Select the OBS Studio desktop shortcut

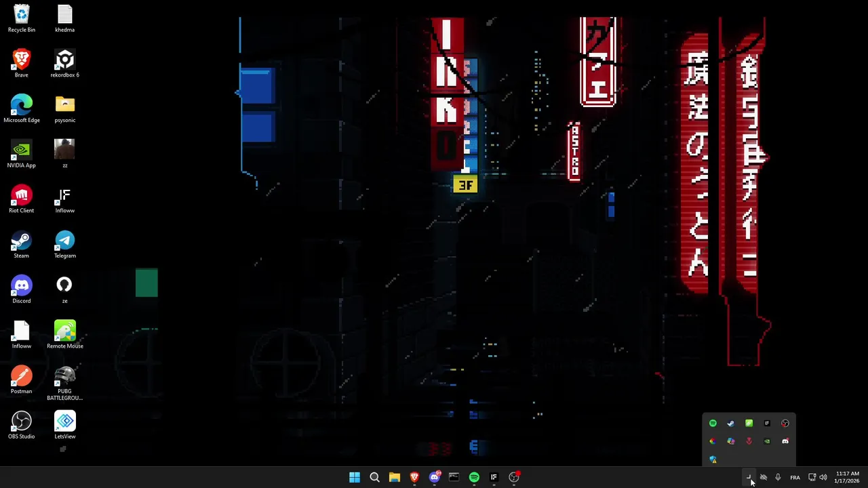pos(22,426)
